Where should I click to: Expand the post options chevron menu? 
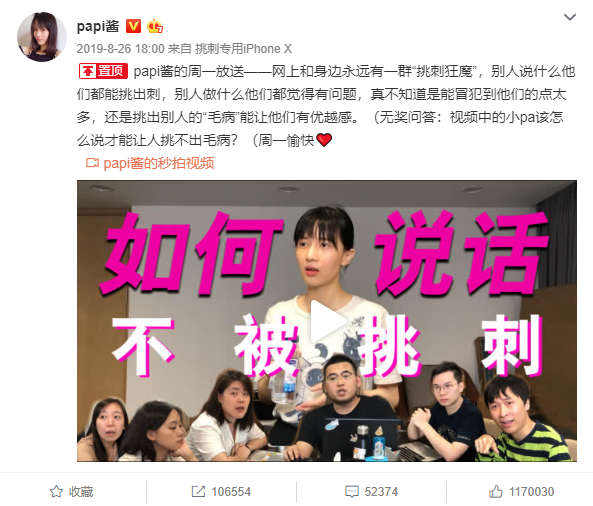[570, 17]
